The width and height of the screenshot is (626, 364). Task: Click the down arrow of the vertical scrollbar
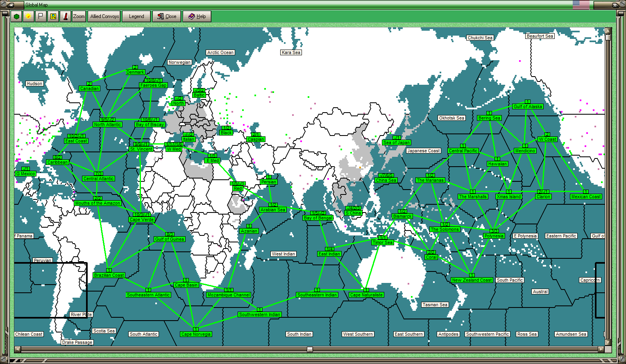608,343
